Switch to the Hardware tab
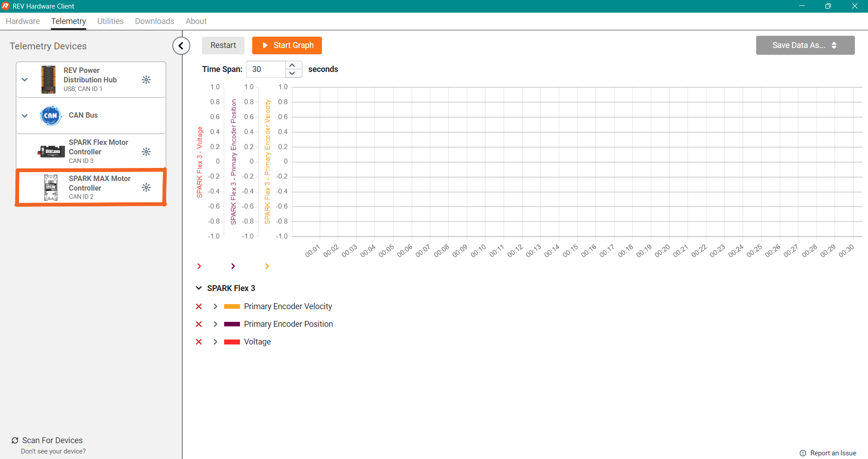Viewport: 868px width, 459px height. pyautogui.click(x=23, y=21)
